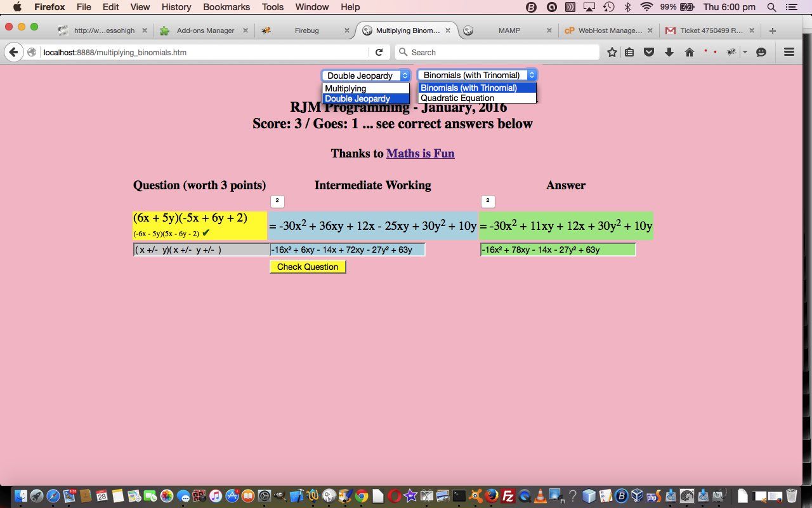Viewport: 812px width, 508px height.
Task: Follow the Maths is Fun link
Action: click(x=420, y=153)
